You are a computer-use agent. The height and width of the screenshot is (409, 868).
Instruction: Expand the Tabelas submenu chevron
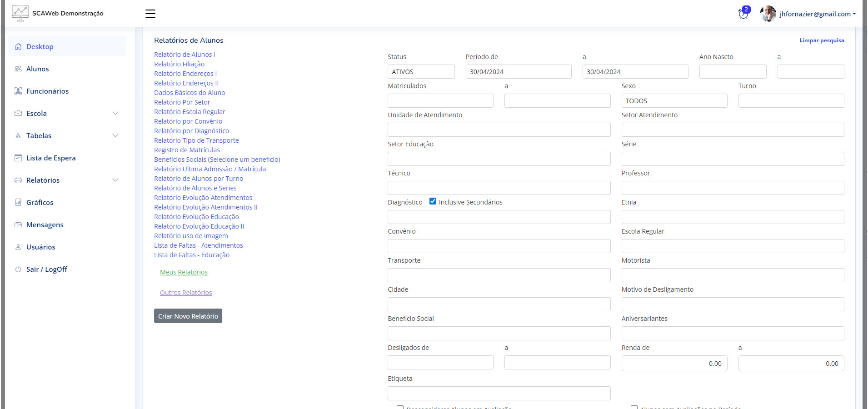115,136
